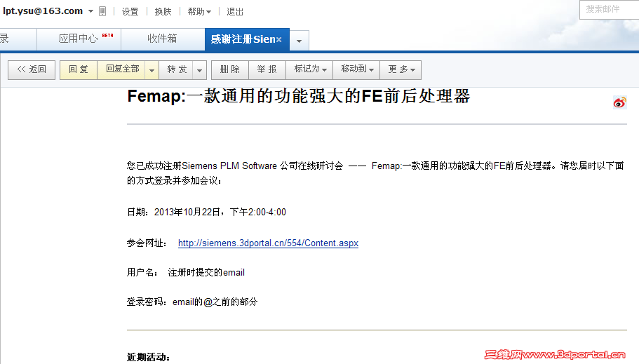Screen dimensions: 639x364
Task: Expand reply-all options arrow
Action: (152, 70)
